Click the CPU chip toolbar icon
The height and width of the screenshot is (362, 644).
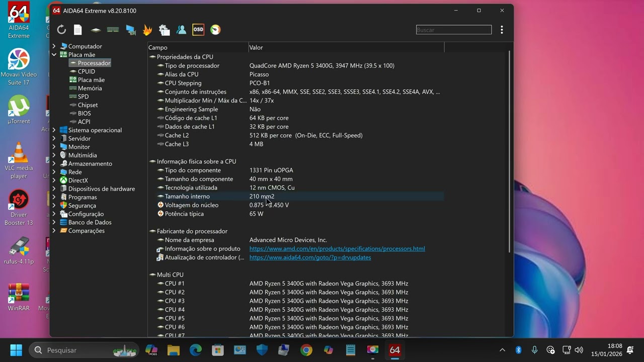point(96,30)
